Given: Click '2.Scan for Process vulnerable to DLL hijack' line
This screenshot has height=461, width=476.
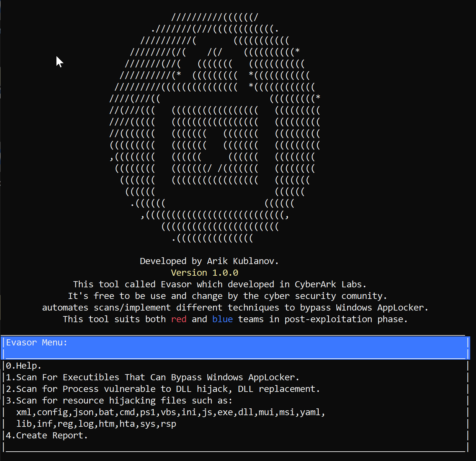Looking at the screenshot, I should 163,389.
